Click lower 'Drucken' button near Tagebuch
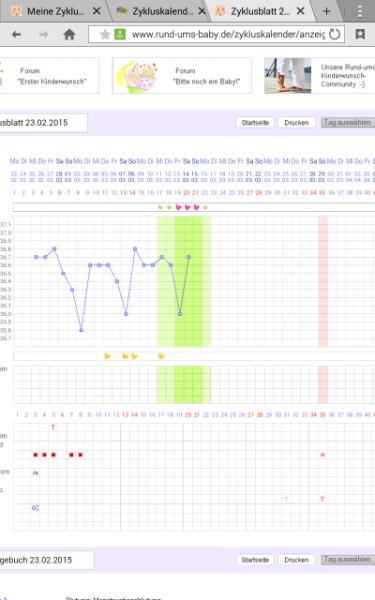This screenshot has width=375, height=600. click(x=297, y=560)
